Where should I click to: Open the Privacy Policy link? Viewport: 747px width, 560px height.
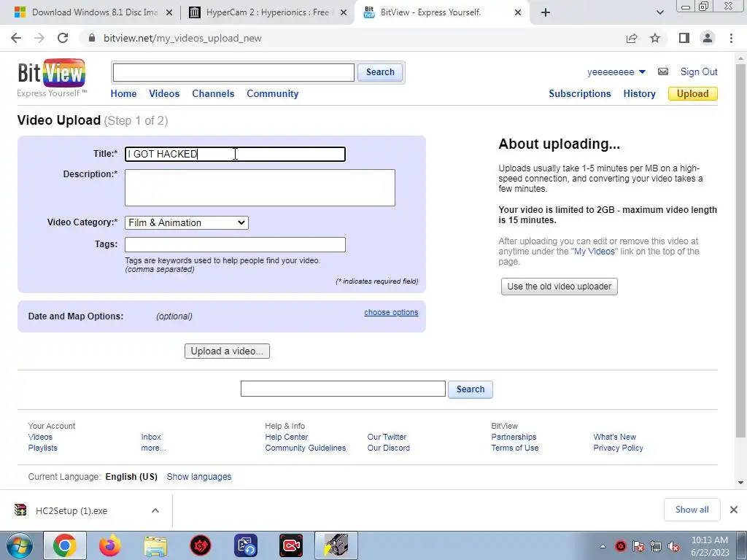coord(619,448)
